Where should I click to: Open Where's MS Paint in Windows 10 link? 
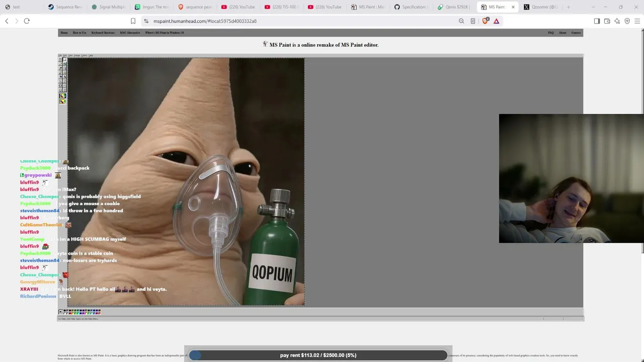click(165, 33)
